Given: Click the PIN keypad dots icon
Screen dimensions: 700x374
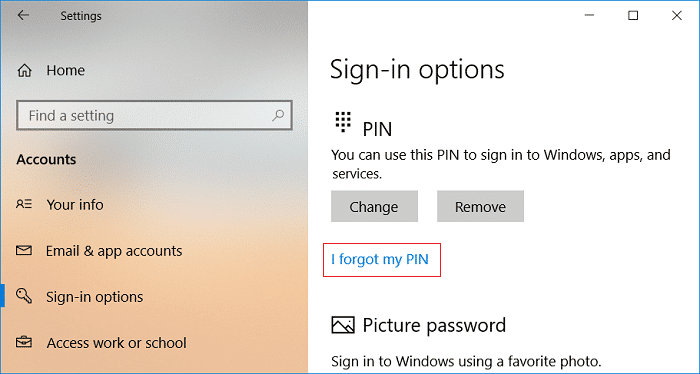Looking at the screenshot, I should click(343, 122).
